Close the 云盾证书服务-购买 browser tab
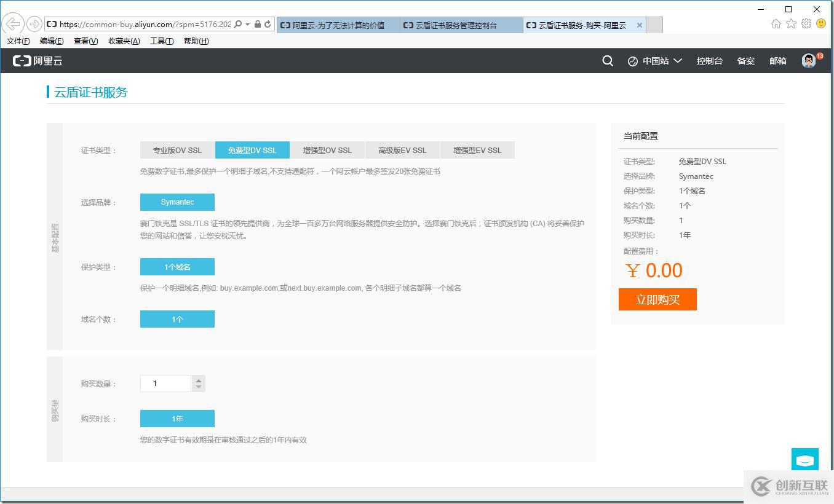 tap(640, 25)
